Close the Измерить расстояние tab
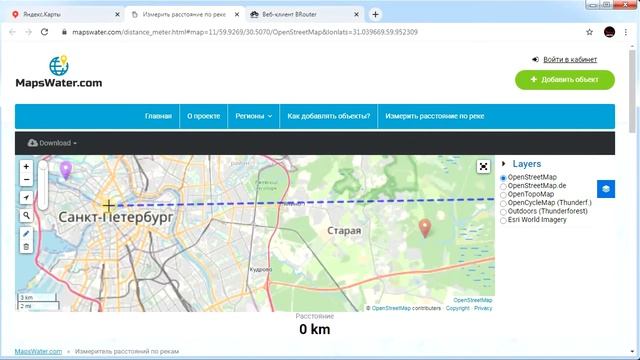The image size is (640, 360). pos(237,14)
